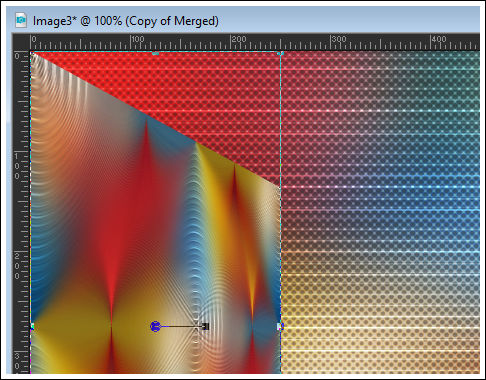Click the Image3 document icon in title bar
Screen dimensions: 486x380
21,20
